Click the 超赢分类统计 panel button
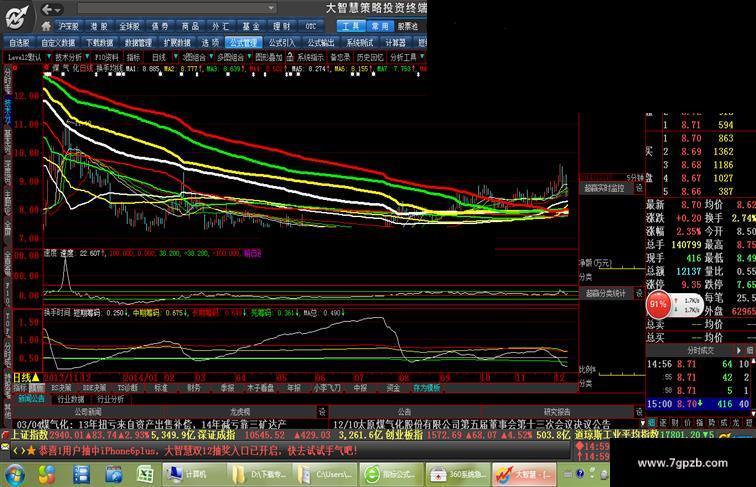The width and height of the screenshot is (756, 487). click(x=605, y=293)
